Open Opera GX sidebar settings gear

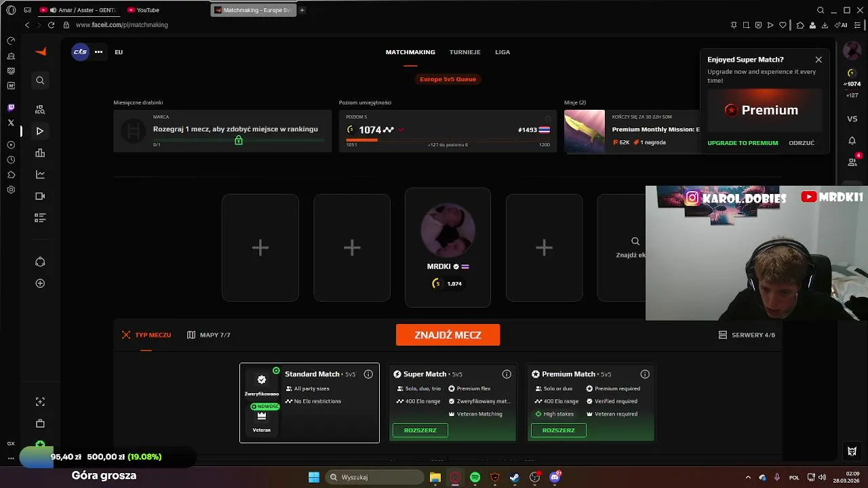coord(11,190)
